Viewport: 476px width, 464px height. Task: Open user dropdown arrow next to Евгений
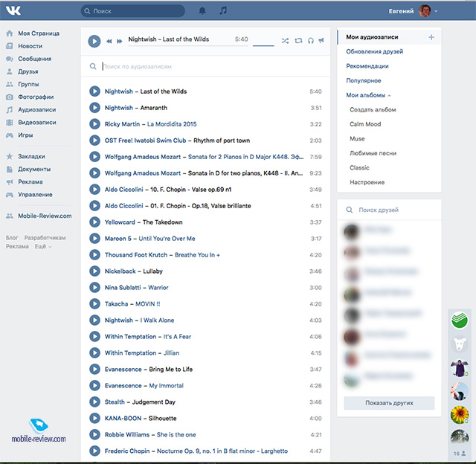pos(436,11)
